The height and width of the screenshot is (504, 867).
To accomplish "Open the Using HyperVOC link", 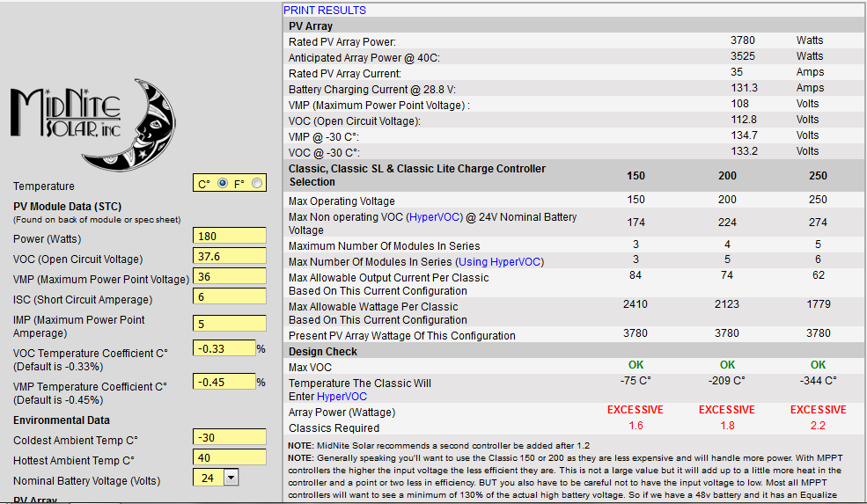I will click(500, 262).
